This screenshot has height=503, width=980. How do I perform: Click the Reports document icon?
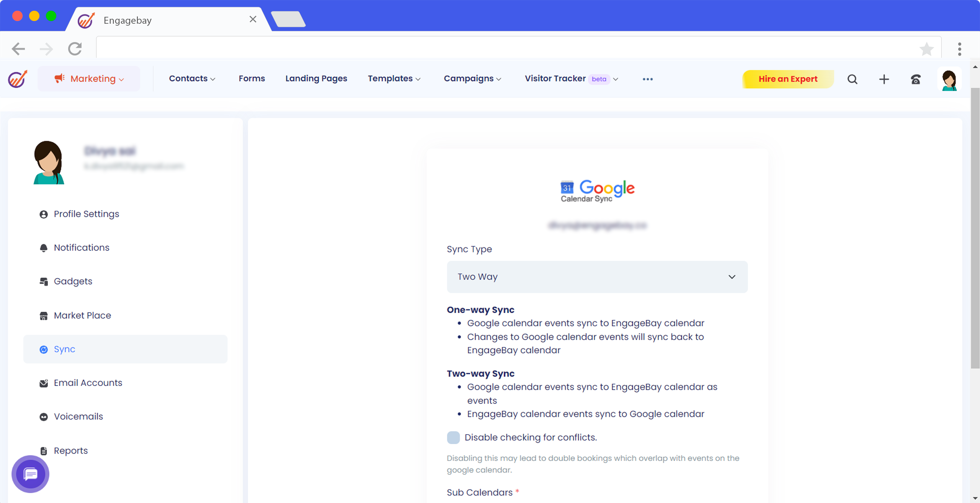point(44,451)
